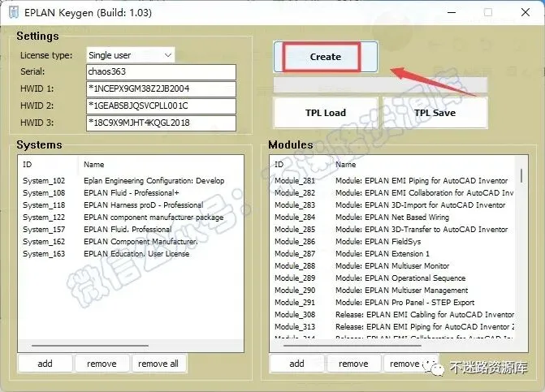Select the System_163 Education User License row

[130, 254]
